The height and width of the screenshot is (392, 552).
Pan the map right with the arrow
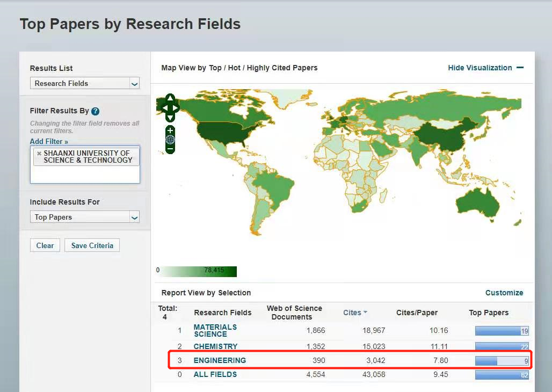point(176,108)
